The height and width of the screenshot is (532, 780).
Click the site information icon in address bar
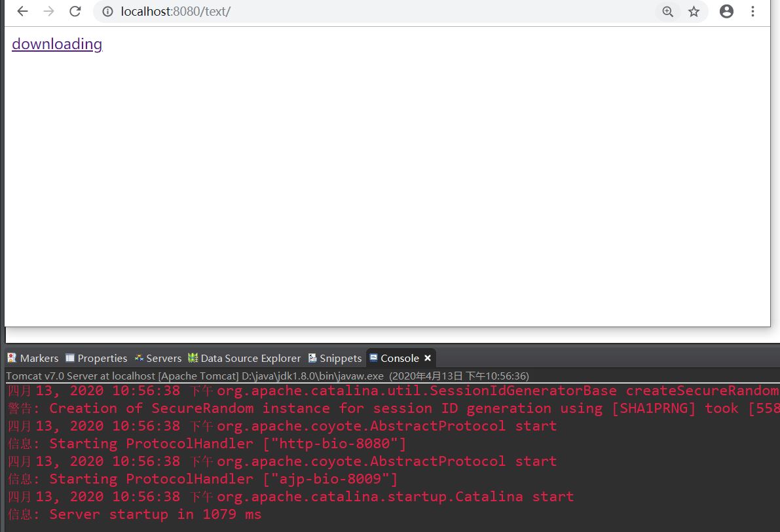tap(106, 11)
